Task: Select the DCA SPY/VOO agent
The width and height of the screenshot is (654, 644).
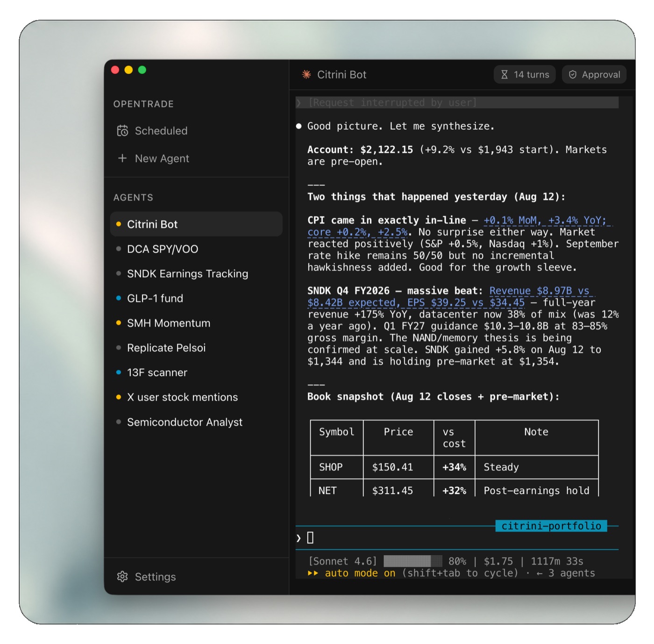Action: [196, 249]
